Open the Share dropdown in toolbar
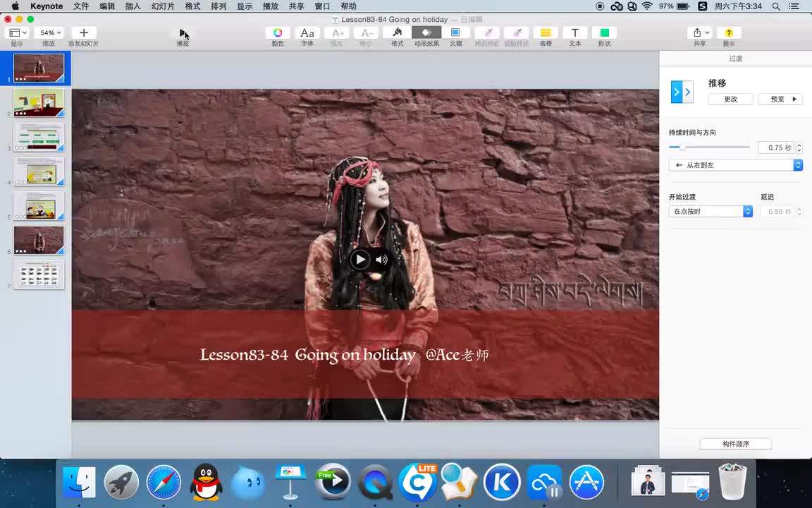812x508 pixels. click(x=701, y=32)
